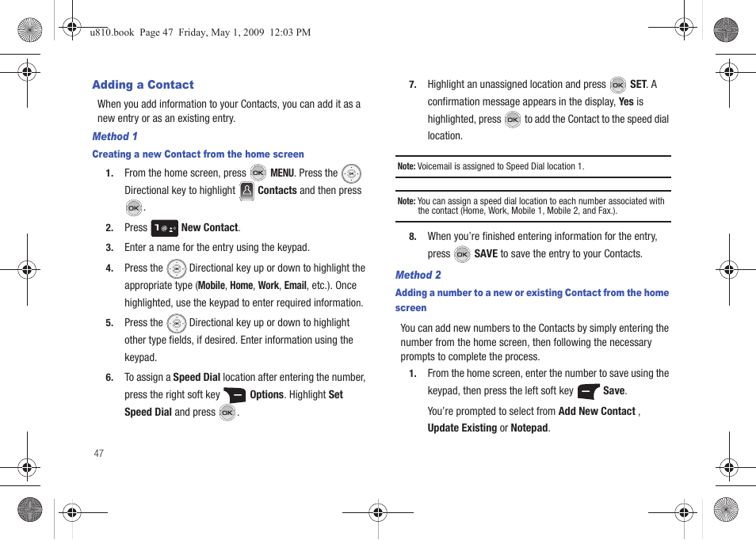This screenshot has width=756, height=540.
Task: Click the OK icon after 'highlighted, press' in step 7
Action: (x=512, y=120)
